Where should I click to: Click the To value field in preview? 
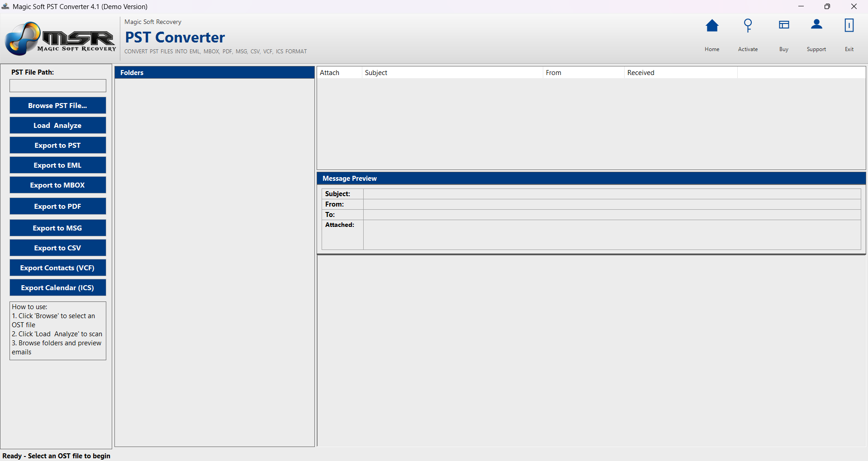click(612, 215)
